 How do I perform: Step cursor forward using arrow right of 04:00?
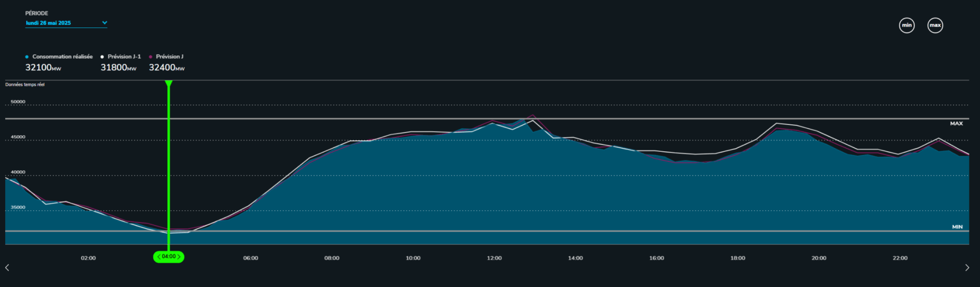[x=180, y=257]
